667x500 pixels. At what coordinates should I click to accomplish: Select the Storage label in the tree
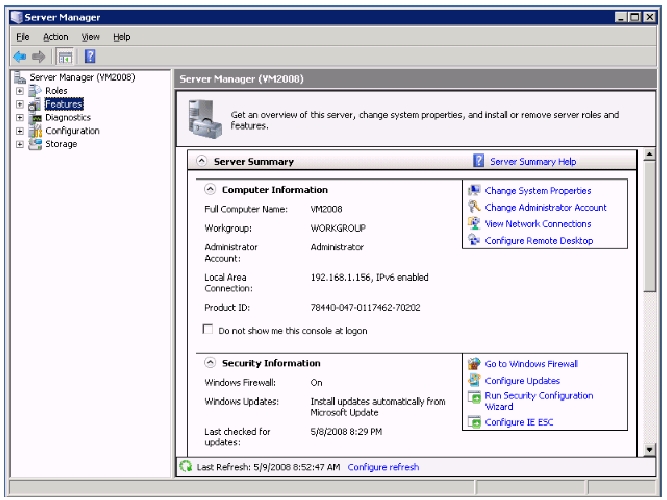61,144
